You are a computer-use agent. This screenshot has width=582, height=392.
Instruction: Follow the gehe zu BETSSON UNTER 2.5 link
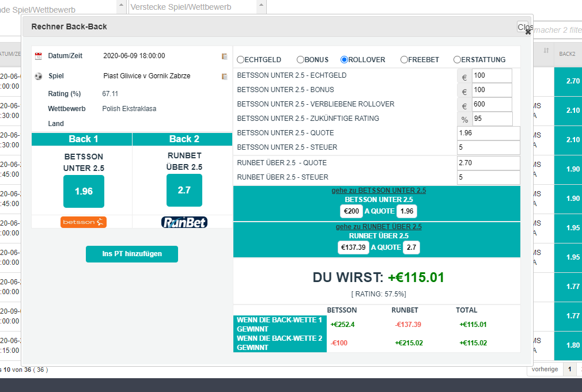coord(379,191)
